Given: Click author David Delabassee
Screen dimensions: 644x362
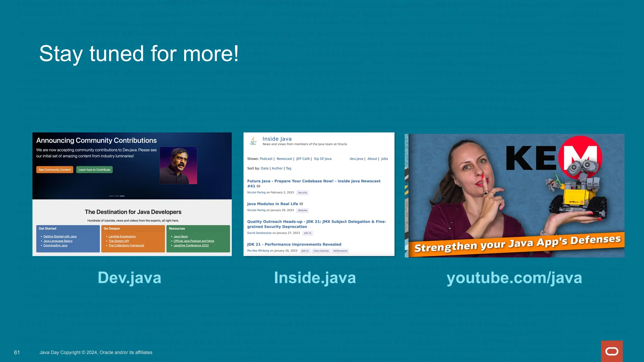Looking at the screenshot, I should coord(259,233).
